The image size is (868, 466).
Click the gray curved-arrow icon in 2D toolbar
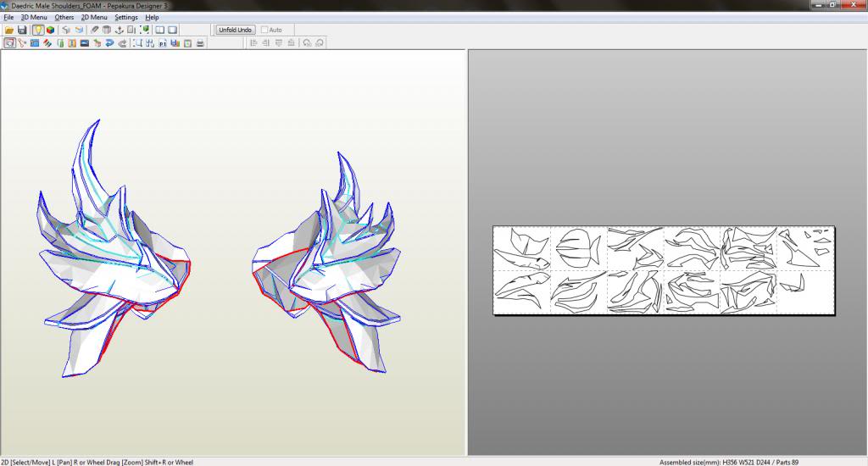click(x=122, y=42)
